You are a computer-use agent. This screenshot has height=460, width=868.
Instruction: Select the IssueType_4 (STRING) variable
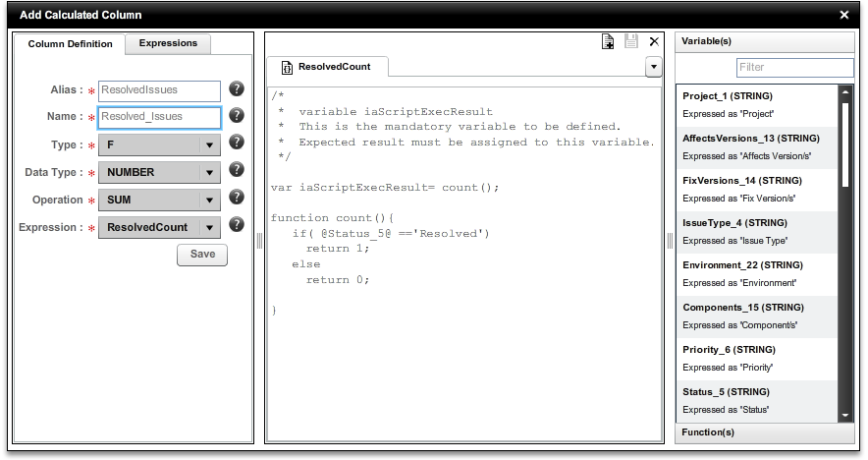(x=757, y=232)
